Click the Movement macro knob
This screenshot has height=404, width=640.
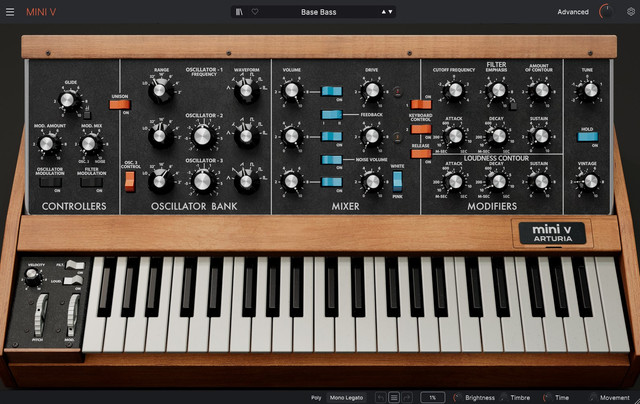pos(593,397)
